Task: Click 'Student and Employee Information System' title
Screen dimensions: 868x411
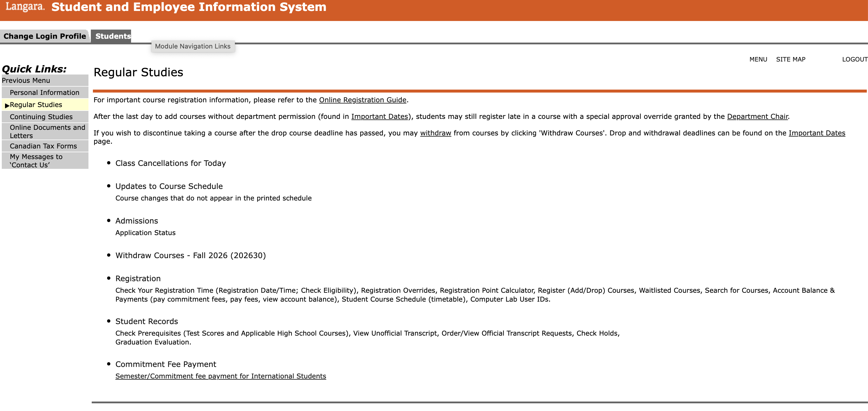Action: pos(189,7)
